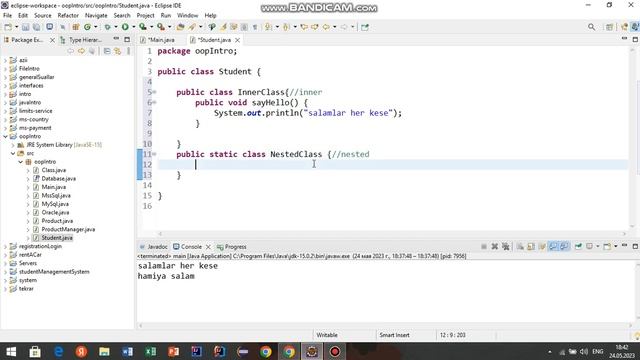
Task: Click the New Java Package icon
Action: click(76, 27)
